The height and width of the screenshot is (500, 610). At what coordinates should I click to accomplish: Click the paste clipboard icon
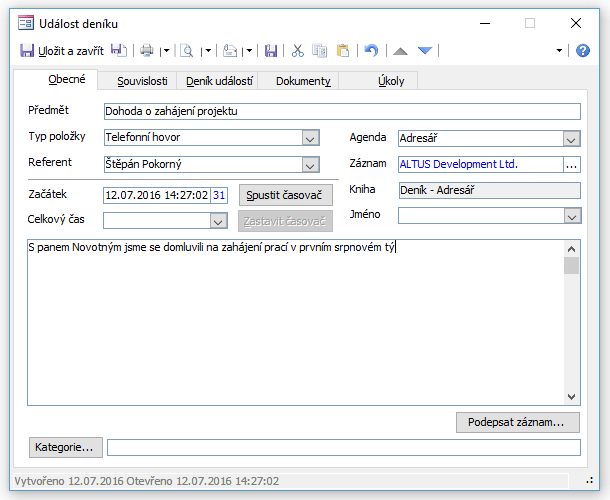[342, 51]
